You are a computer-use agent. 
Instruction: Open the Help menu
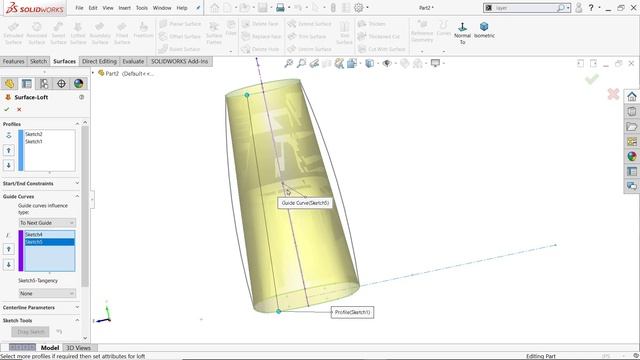182,8
